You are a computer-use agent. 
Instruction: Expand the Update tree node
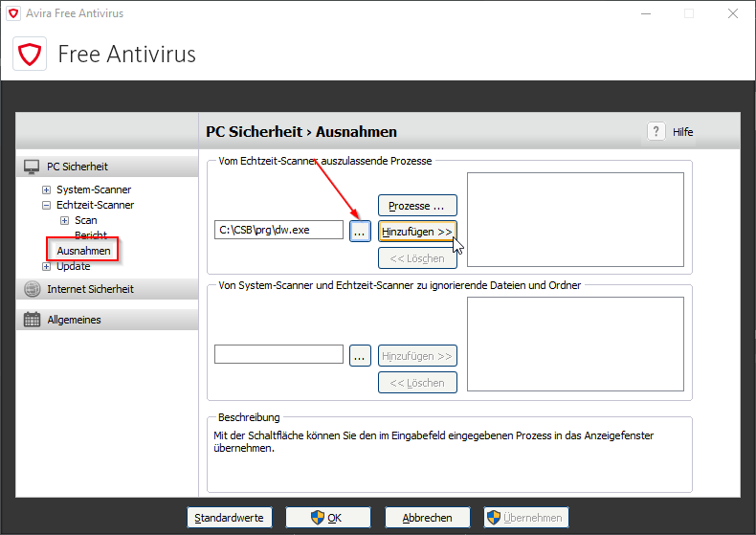[x=46, y=266]
